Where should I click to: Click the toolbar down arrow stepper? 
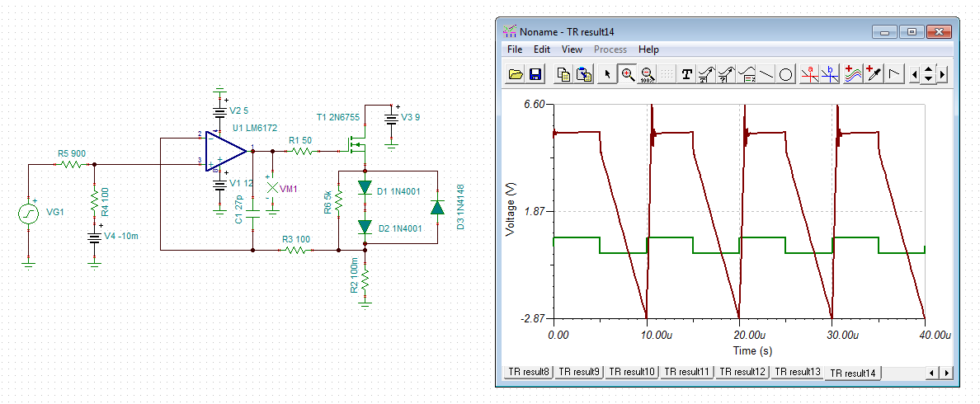point(928,79)
